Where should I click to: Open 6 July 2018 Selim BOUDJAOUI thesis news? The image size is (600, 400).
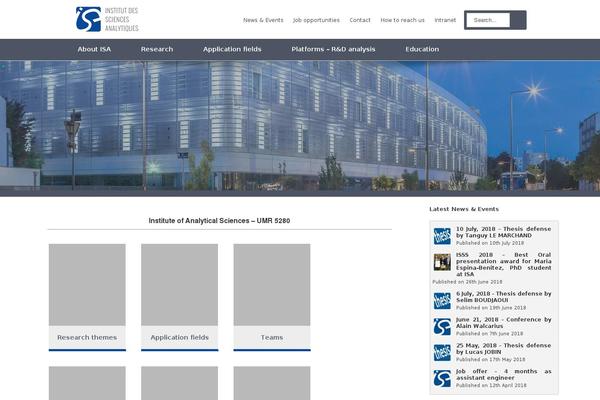click(x=504, y=297)
